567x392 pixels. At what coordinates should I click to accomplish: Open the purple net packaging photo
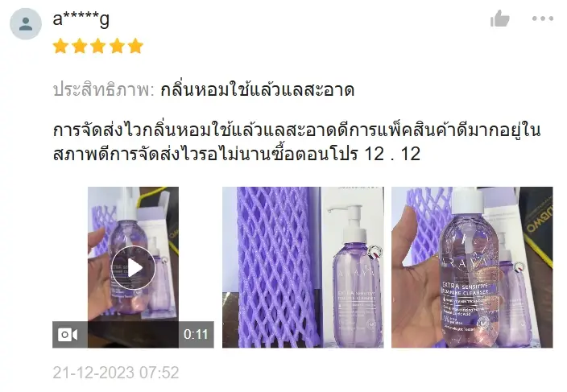tap(303, 267)
